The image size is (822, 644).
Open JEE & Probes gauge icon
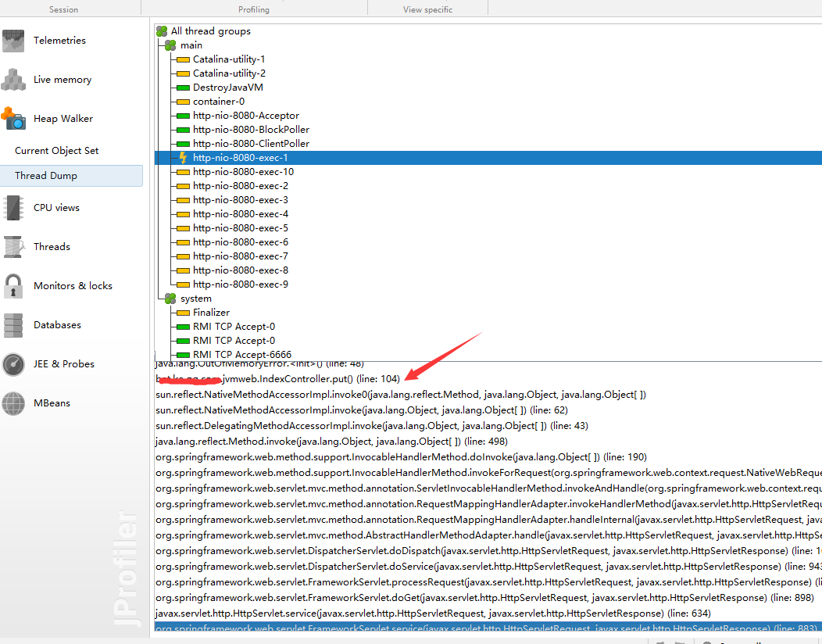pyautogui.click(x=13, y=364)
